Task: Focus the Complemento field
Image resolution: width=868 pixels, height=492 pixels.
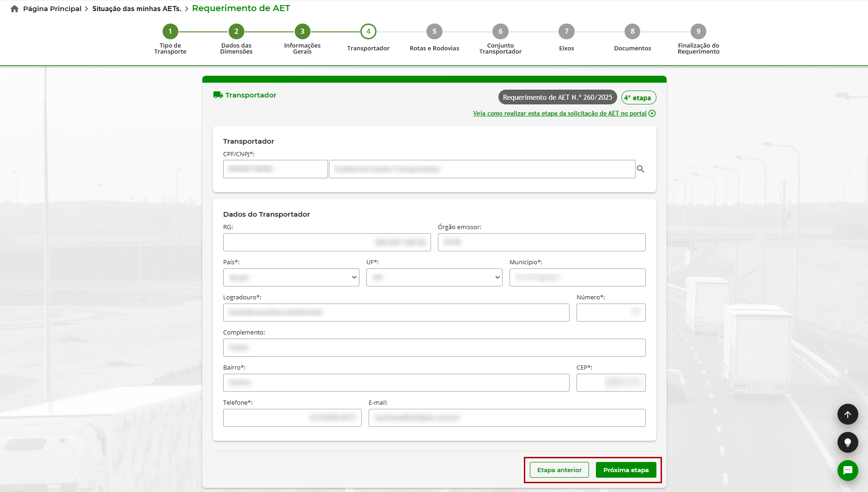Action: click(434, 347)
